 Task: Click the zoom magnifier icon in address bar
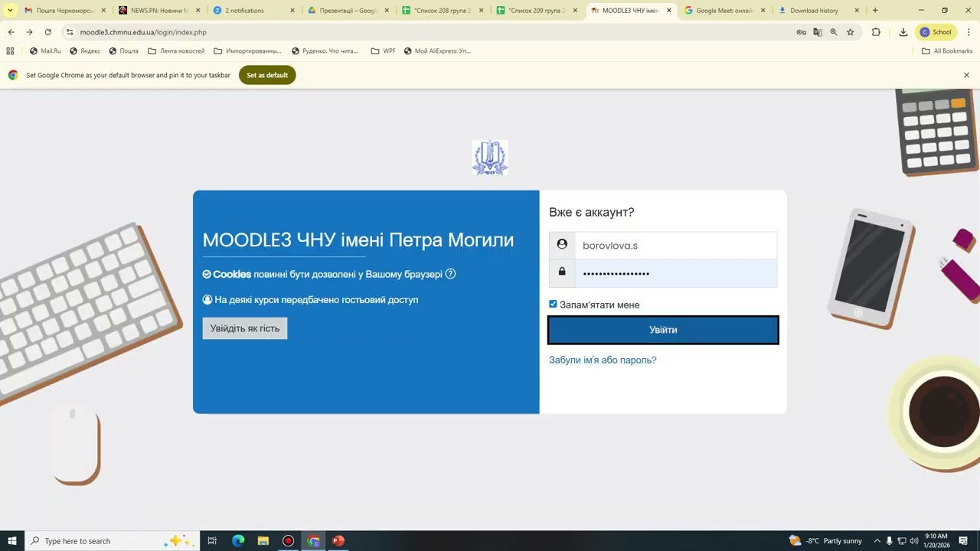click(834, 32)
